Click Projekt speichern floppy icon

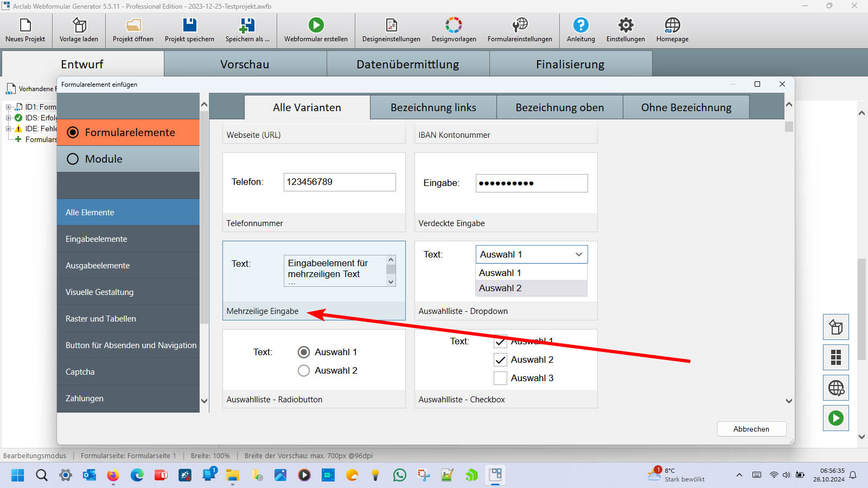(x=189, y=25)
